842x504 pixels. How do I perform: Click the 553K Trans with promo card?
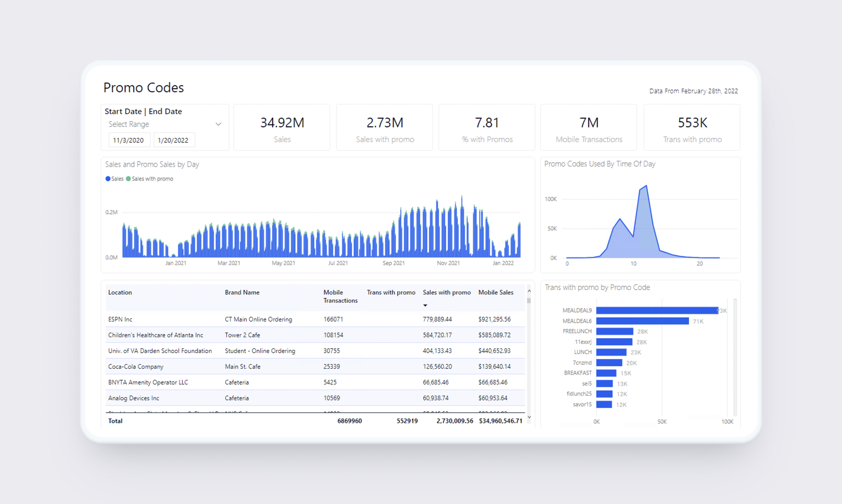click(692, 128)
